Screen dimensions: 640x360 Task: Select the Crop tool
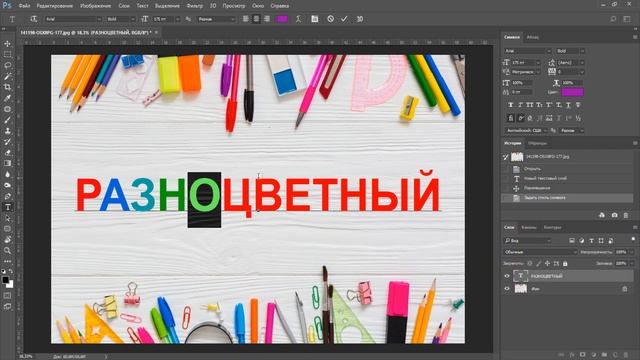click(x=8, y=87)
